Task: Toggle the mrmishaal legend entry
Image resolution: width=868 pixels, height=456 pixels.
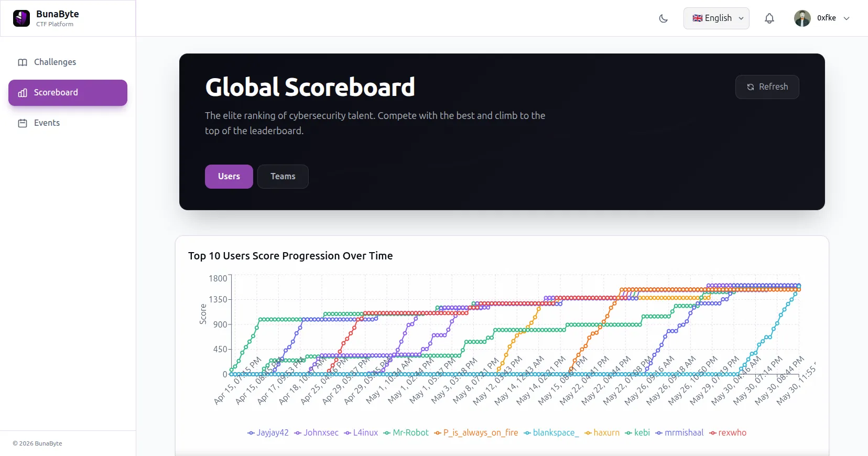Action: pyautogui.click(x=679, y=433)
